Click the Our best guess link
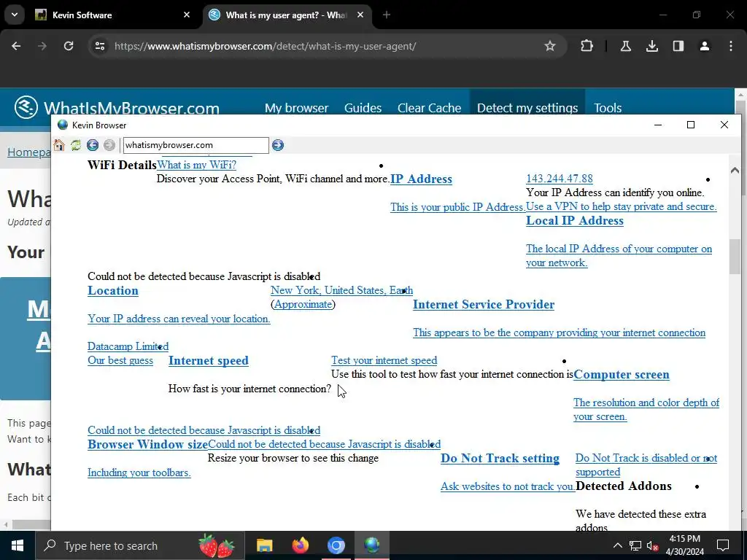The image size is (747, 560). pyautogui.click(x=120, y=360)
